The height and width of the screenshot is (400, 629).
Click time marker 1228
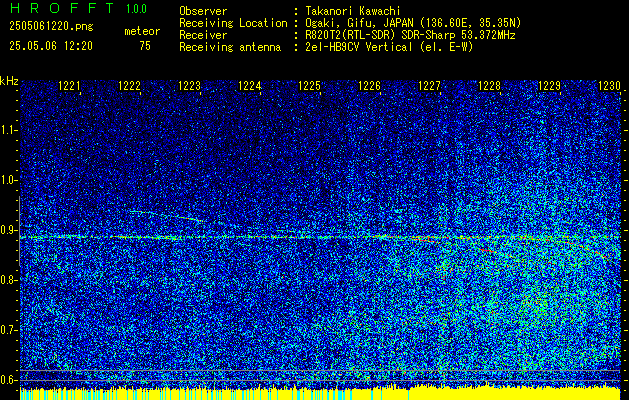pyautogui.click(x=489, y=85)
